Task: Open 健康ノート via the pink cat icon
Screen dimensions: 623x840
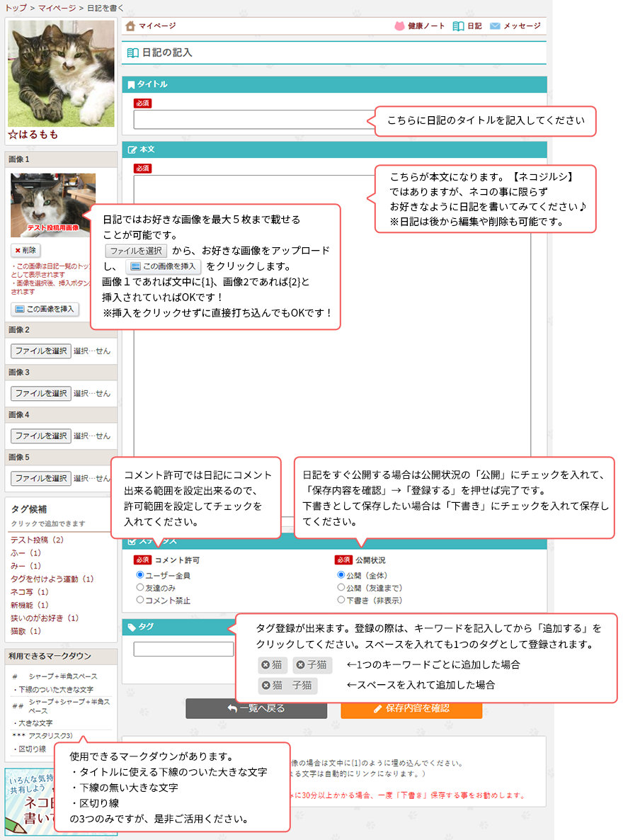Action: point(400,26)
